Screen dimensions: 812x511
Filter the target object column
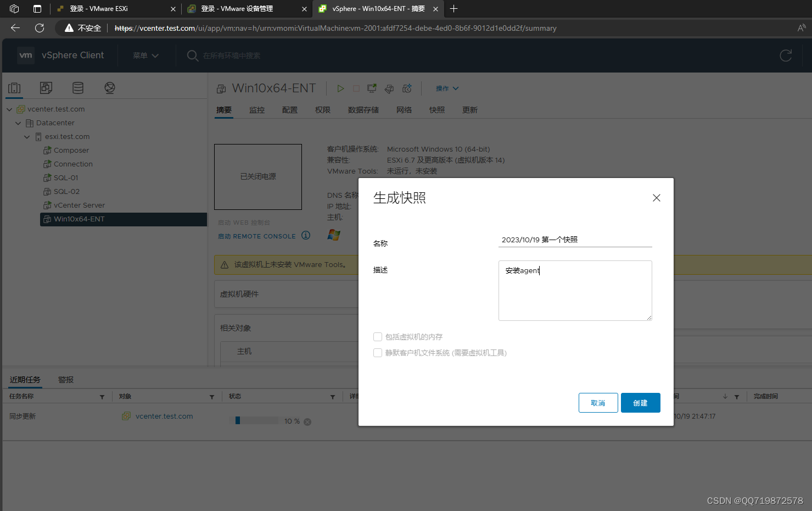coord(212,397)
